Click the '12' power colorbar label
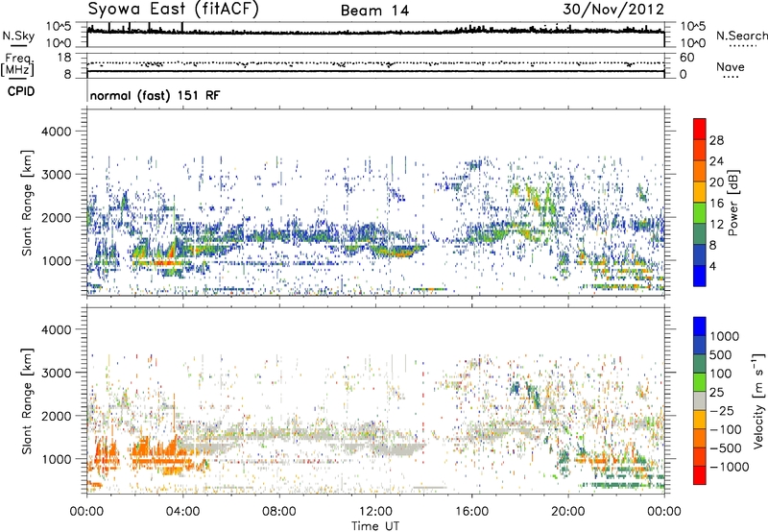Viewport: 768px width, 532px height. (716, 225)
